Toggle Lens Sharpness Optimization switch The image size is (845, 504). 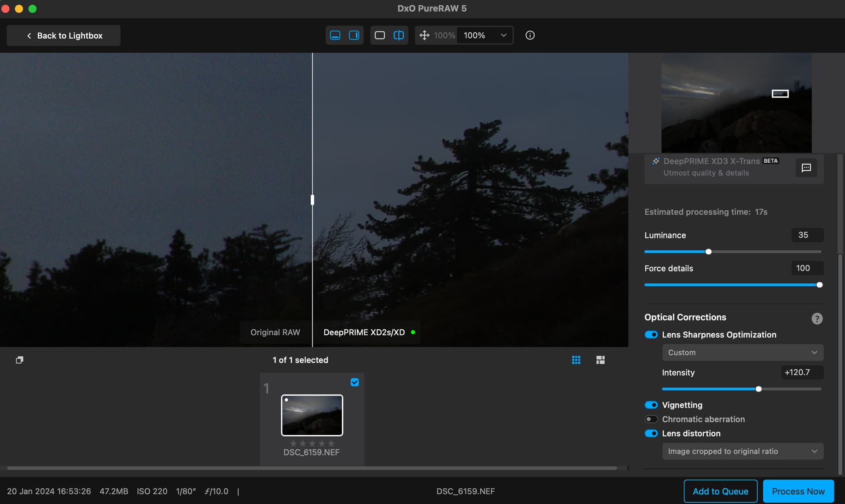coord(651,335)
